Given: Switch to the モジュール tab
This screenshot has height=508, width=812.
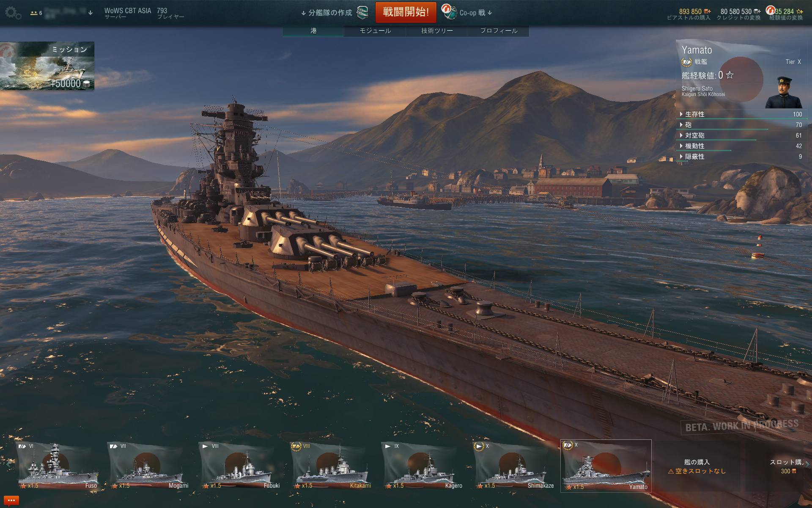Looking at the screenshot, I should [x=375, y=30].
